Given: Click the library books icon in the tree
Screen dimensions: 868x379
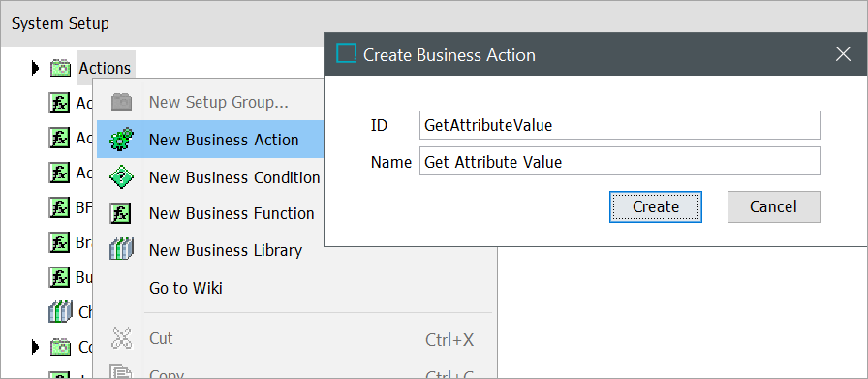Looking at the screenshot, I should 60,312.
